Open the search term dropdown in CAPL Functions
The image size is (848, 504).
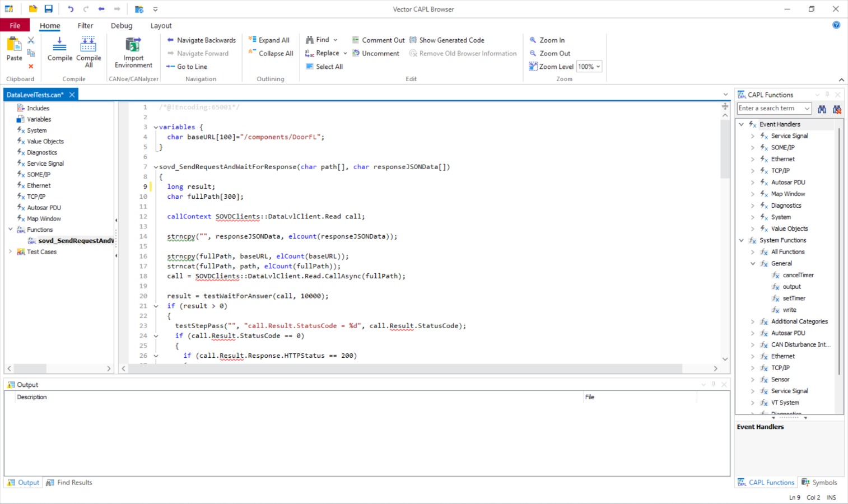807,109
